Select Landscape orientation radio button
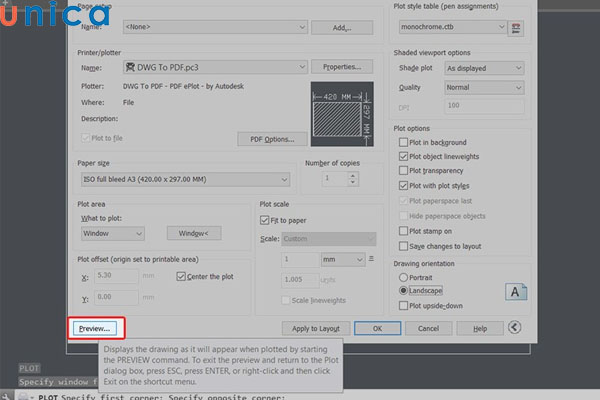Image resolution: width=600 pixels, height=400 pixels. click(403, 290)
